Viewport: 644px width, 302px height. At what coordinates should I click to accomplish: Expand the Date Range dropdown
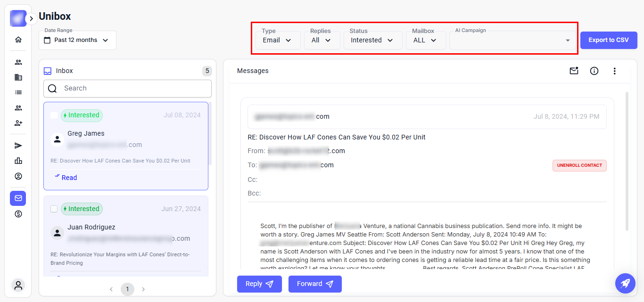pos(77,40)
